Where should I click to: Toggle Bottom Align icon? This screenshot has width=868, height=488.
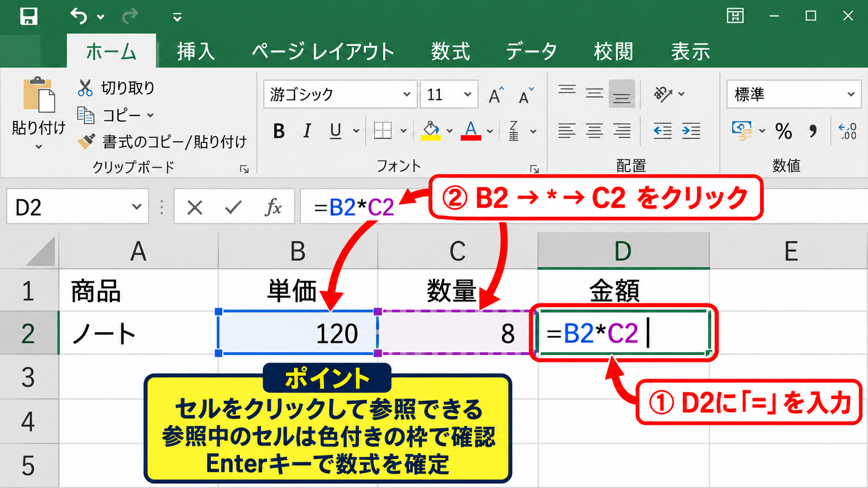pyautogui.click(x=622, y=93)
